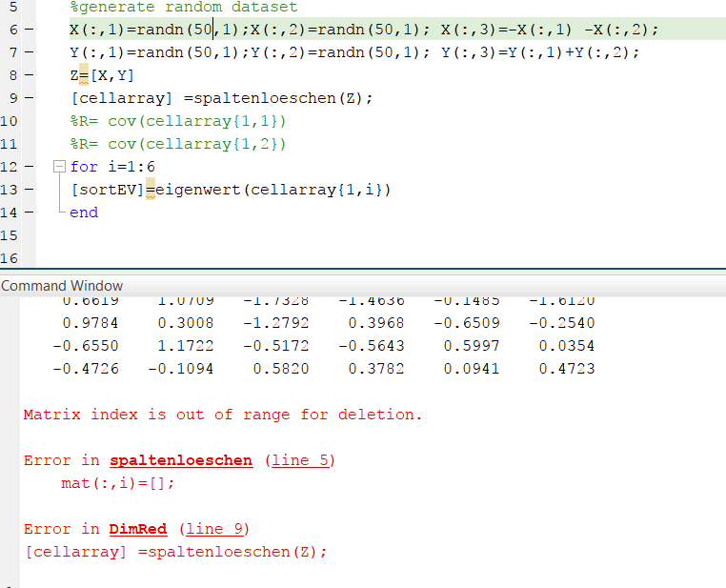Image resolution: width=726 pixels, height=588 pixels.
Task: Collapse the for loop code fold
Action: (59, 167)
